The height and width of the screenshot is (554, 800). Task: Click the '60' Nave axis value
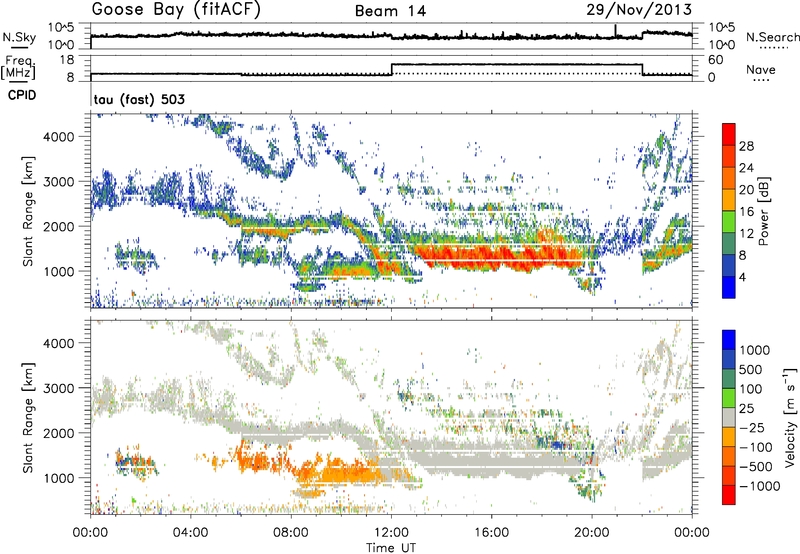pyautogui.click(x=716, y=60)
